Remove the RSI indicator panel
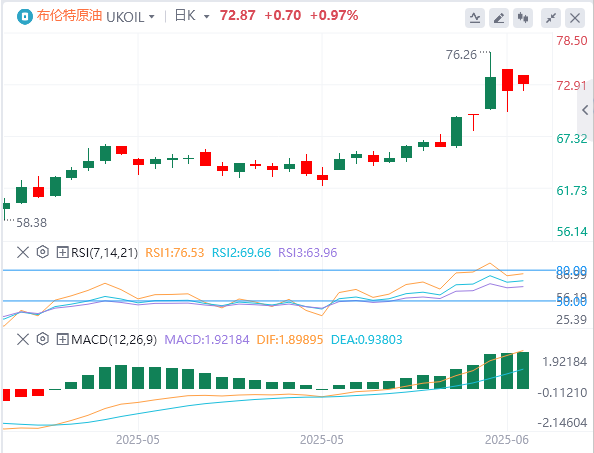594x453 pixels. point(23,252)
